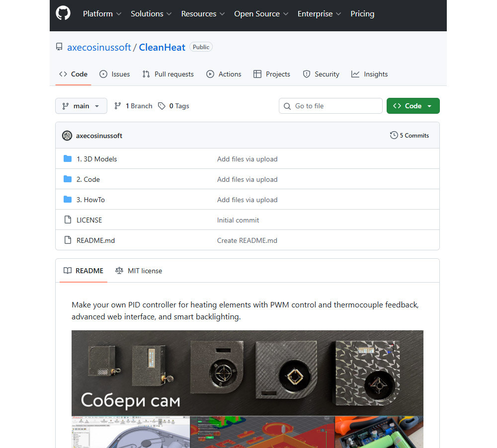Screen dimensions: 497x448
Task: Click the Security shield icon
Action: pos(306,74)
